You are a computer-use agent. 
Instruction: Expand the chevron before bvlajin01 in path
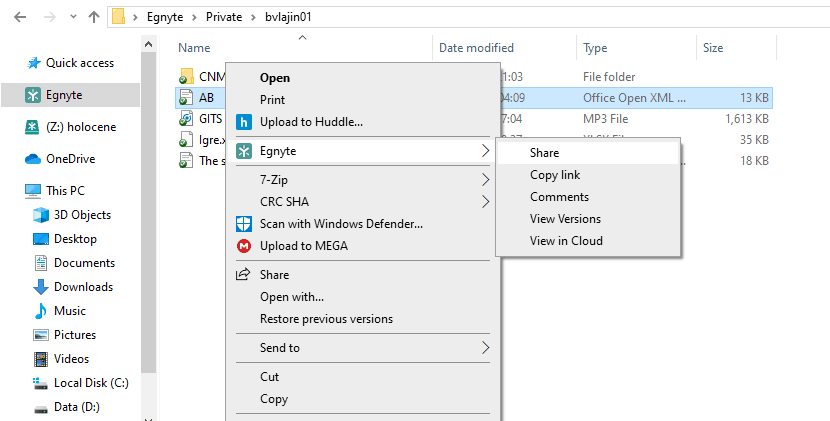pos(254,17)
